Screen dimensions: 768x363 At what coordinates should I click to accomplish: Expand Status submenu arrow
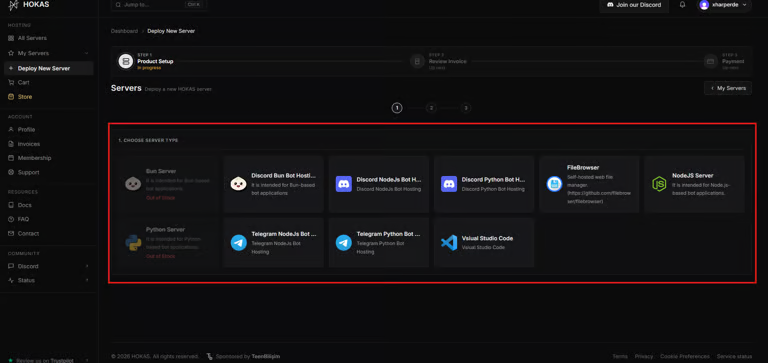click(87, 280)
